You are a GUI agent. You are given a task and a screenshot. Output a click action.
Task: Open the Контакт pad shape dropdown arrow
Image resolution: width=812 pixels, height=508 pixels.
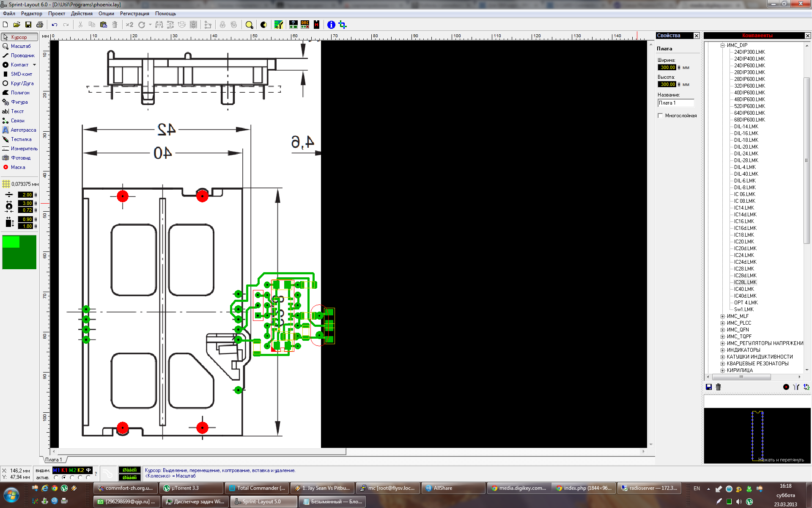[x=35, y=65]
